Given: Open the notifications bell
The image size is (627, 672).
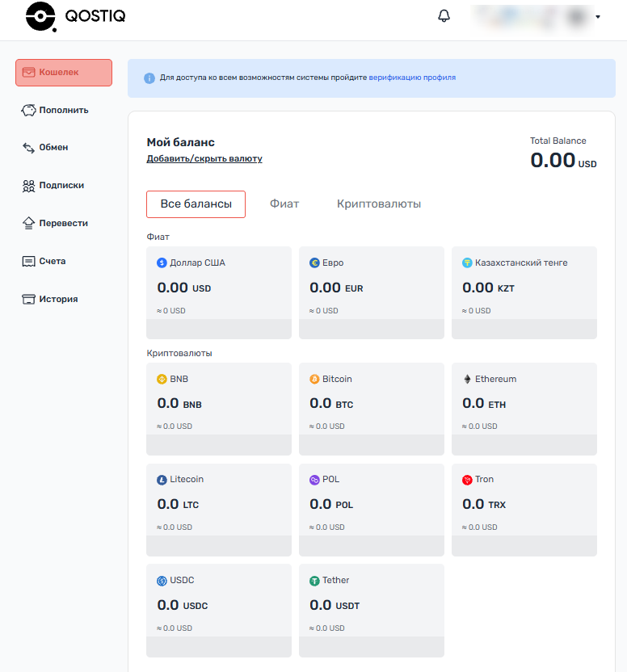Looking at the screenshot, I should [444, 15].
